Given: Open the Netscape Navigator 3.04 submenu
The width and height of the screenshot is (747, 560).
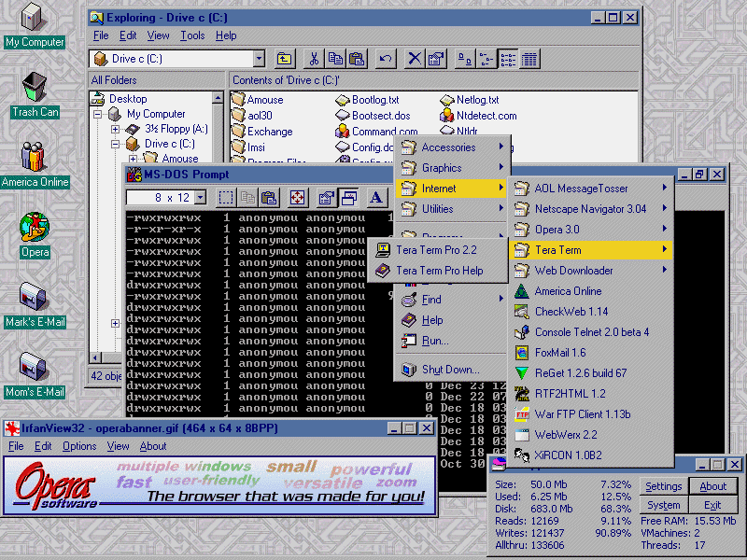Looking at the screenshot, I should click(x=591, y=208).
